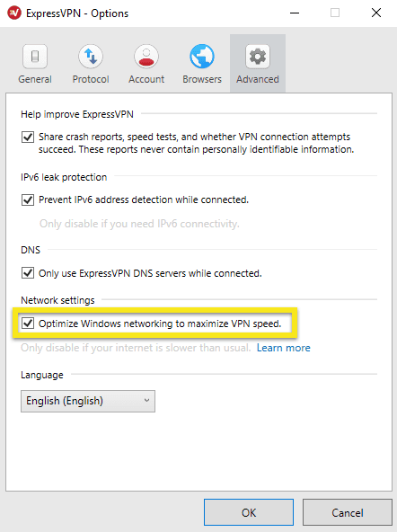Click the Cancel button
Viewport: 397px width, 532px height.
pos(348,512)
